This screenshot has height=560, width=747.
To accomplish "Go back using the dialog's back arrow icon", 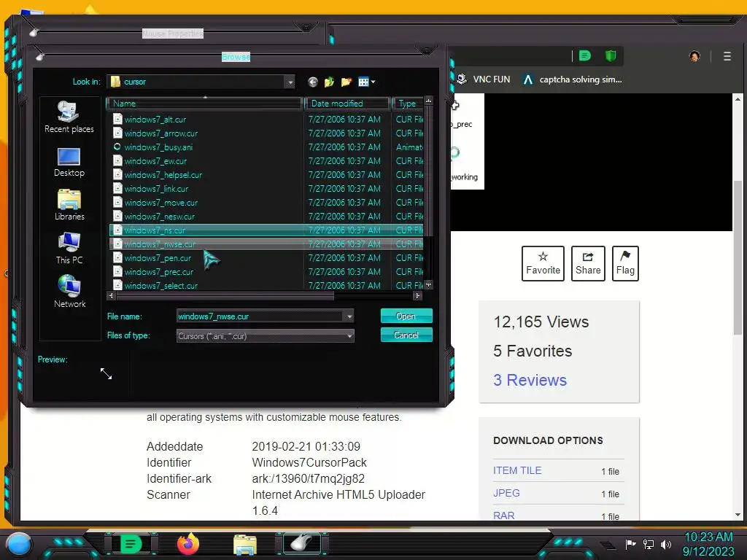I will (x=312, y=82).
